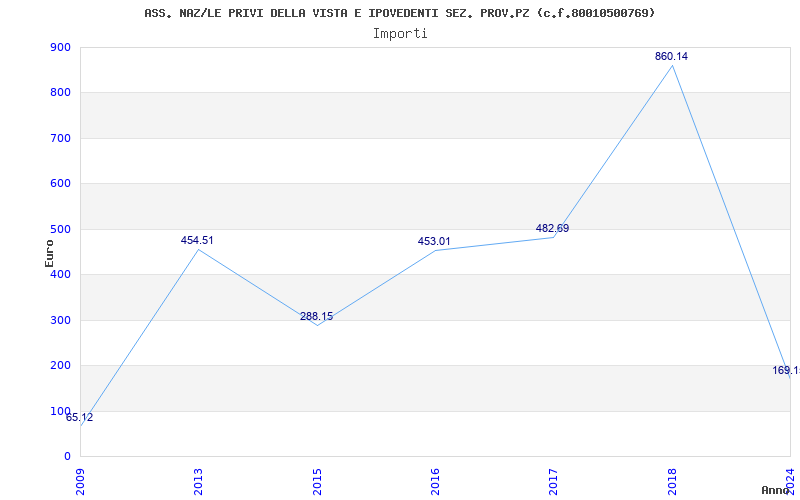Click the 2024 x-axis year label

pyautogui.click(x=790, y=482)
